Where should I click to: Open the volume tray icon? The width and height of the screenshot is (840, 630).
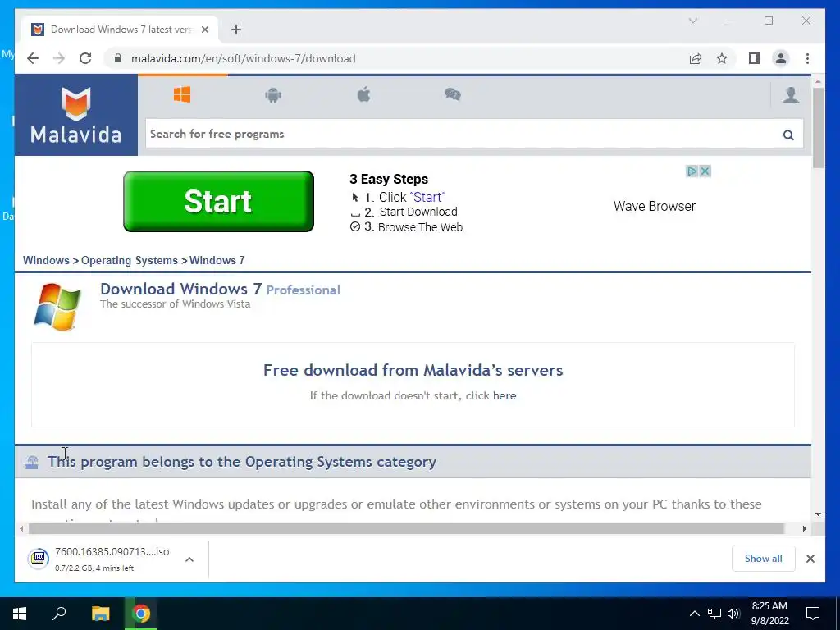pyautogui.click(x=733, y=614)
